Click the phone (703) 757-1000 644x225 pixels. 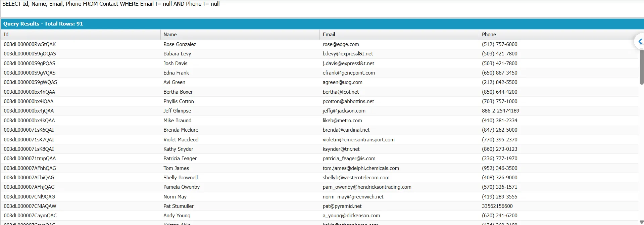pyautogui.click(x=499, y=101)
